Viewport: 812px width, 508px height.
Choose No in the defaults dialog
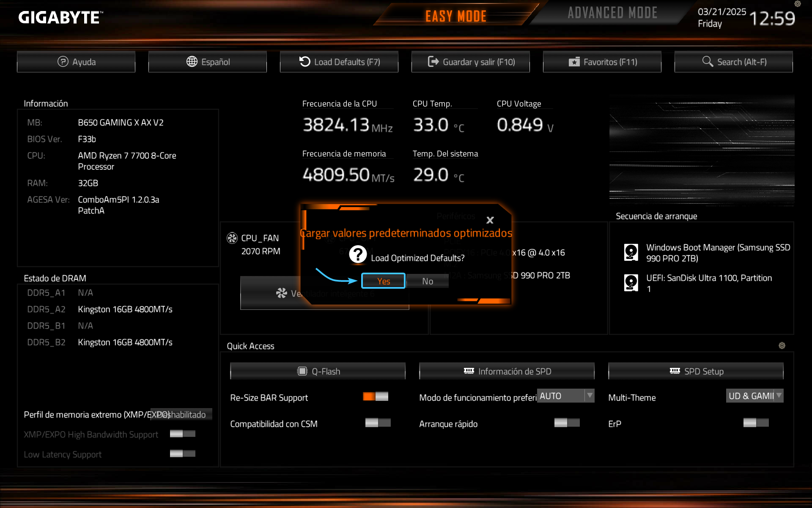pos(428,281)
